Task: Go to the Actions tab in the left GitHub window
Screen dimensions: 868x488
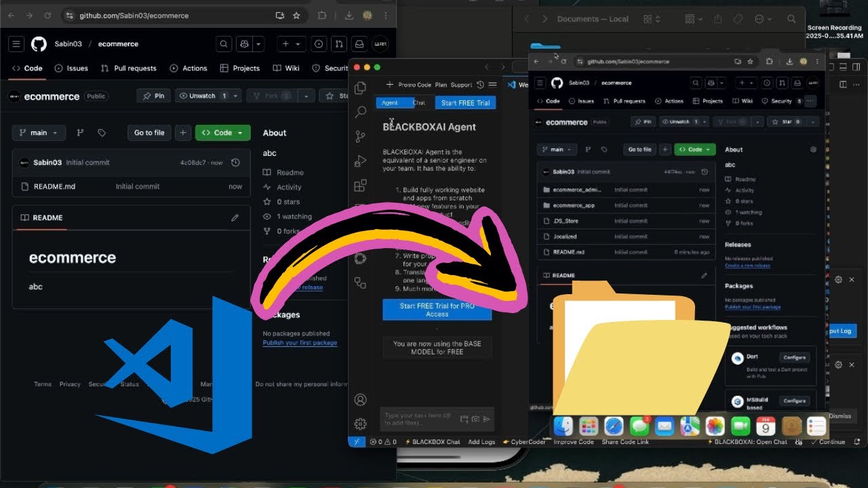Action: coord(189,68)
